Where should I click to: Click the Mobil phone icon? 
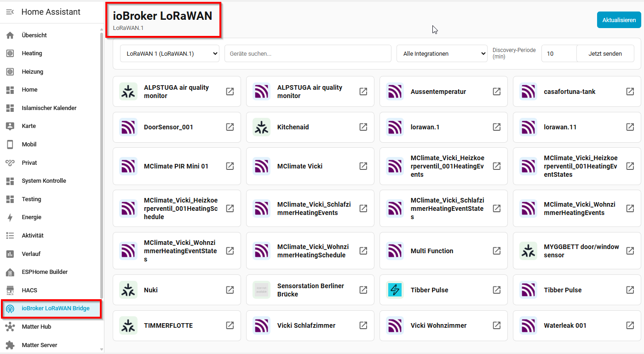point(10,145)
